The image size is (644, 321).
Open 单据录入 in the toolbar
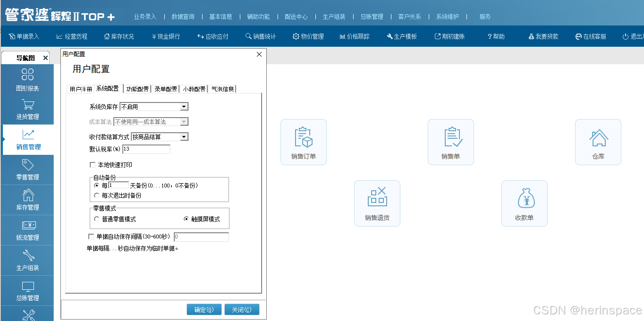[24, 36]
